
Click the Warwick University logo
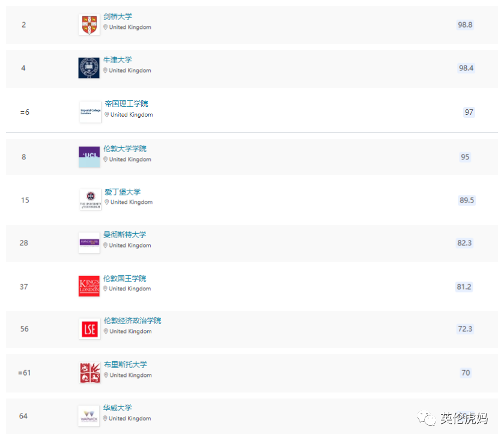click(89, 415)
